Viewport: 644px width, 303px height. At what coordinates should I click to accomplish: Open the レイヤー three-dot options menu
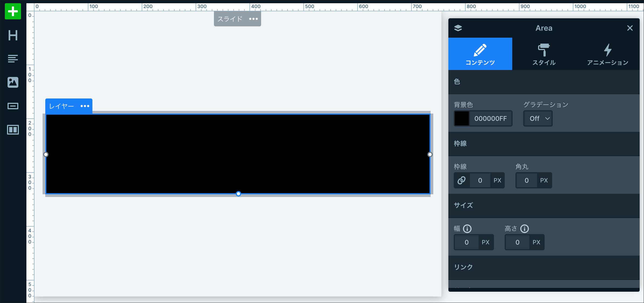85,106
